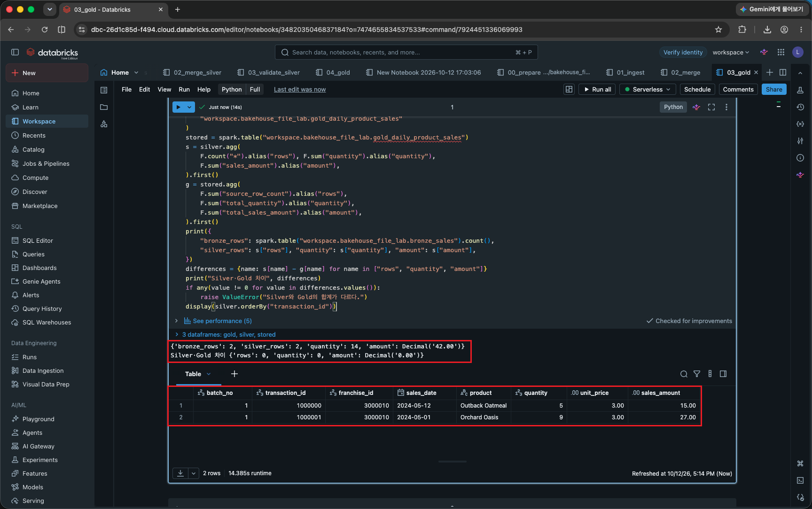Viewport: 812px width, 509px height.
Task: Toggle the Full menu display mode
Action: (255, 89)
